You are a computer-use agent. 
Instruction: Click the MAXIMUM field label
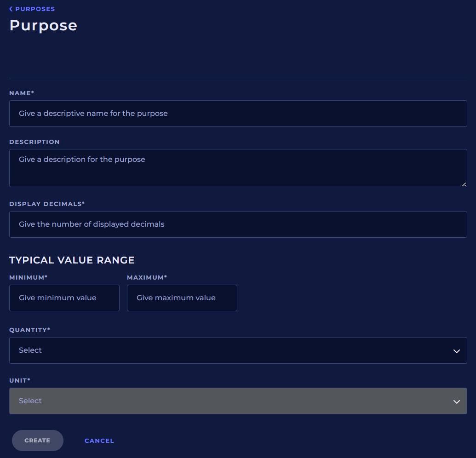pyautogui.click(x=147, y=277)
